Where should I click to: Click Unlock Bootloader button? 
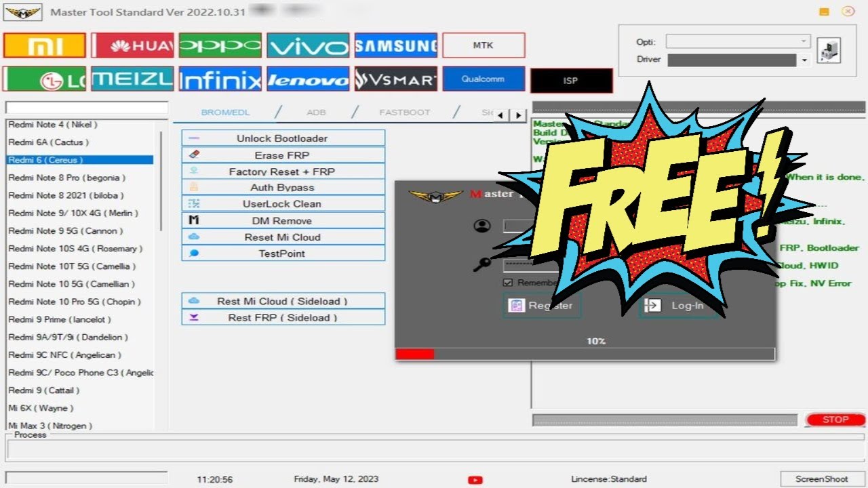point(283,138)
